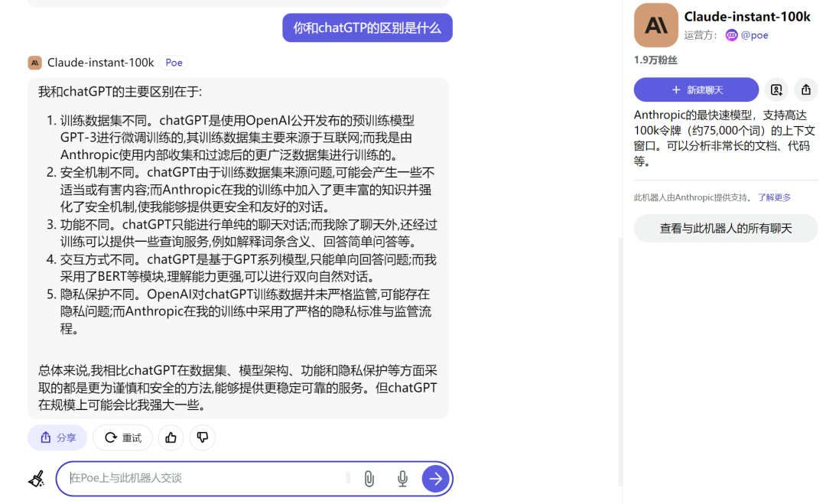
Task: Click the Claude-instant-100k sidebar title
Action: click(747, 17)
